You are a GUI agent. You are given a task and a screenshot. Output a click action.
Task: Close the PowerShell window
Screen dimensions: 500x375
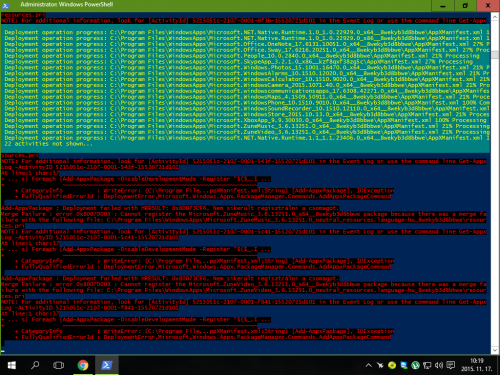[x=488, y=6]
